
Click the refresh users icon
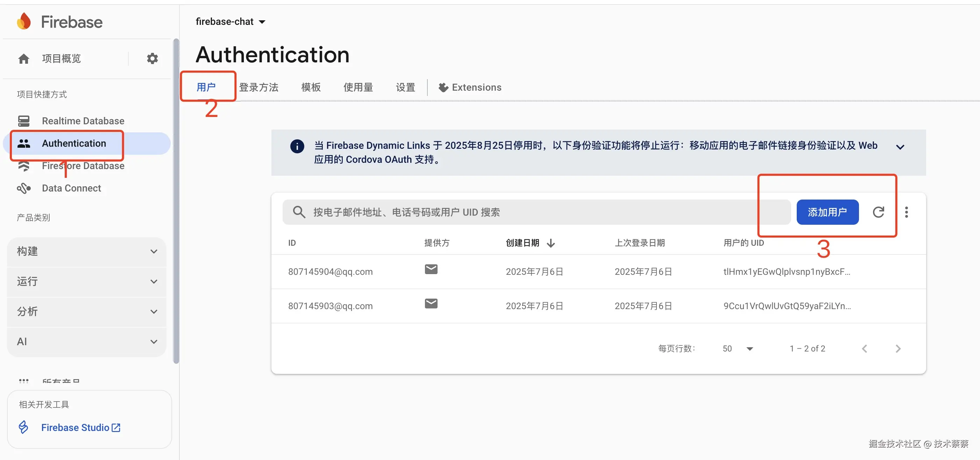(x=878, y=212)
